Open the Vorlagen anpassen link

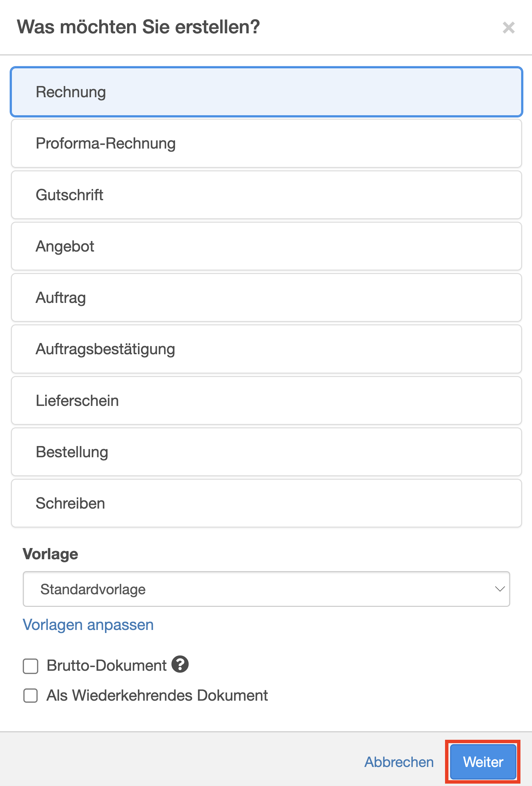[x=88, y=625]
